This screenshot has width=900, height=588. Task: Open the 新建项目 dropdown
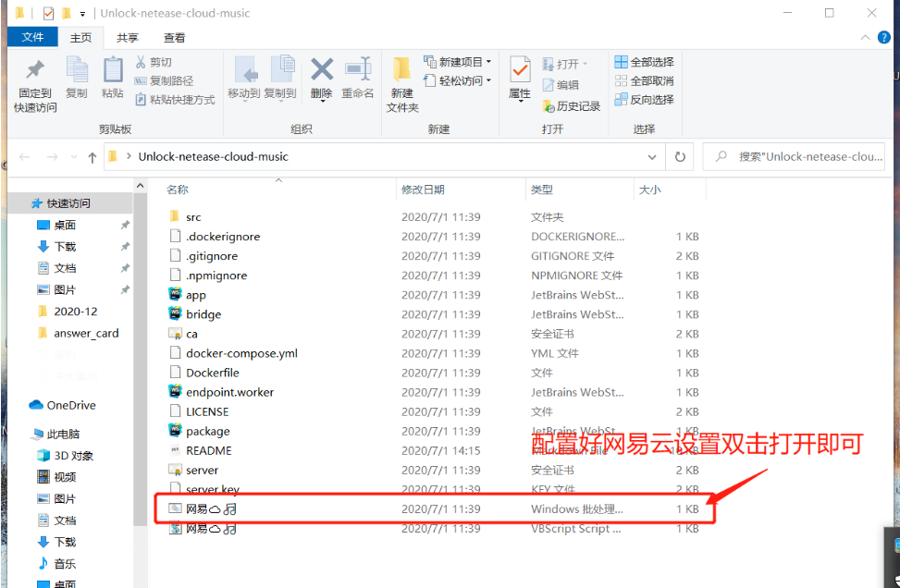tap(458, 62)
